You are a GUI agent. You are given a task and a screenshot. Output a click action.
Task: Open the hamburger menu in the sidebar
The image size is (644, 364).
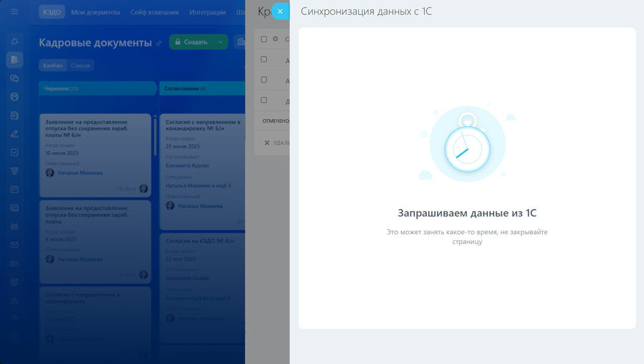point(15,12)
